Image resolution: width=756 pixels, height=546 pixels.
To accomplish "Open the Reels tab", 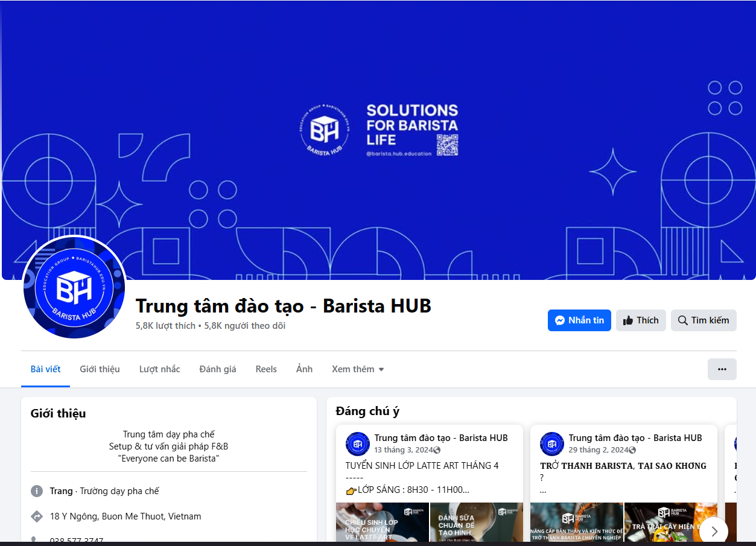I will click(266, 369).
